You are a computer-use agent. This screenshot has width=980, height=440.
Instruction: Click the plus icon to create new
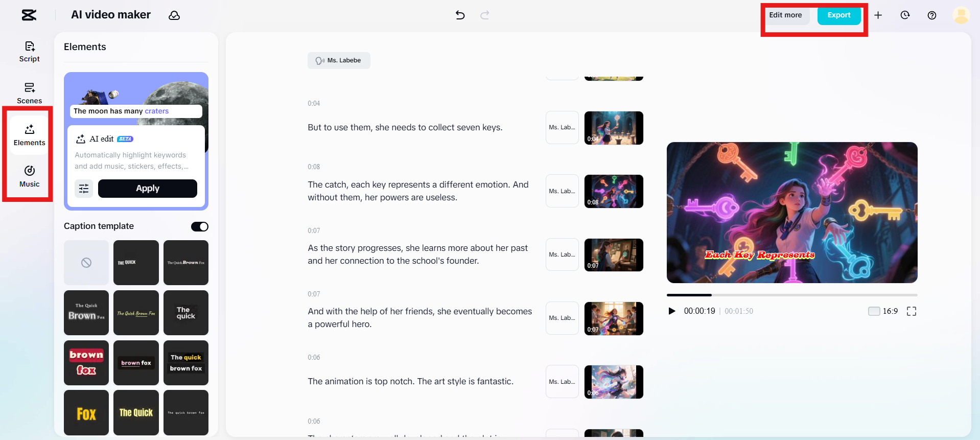pos(878,15)
